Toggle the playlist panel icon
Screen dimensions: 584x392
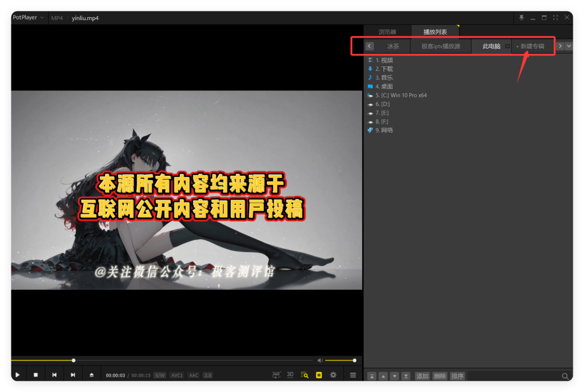tap(319, 375)
